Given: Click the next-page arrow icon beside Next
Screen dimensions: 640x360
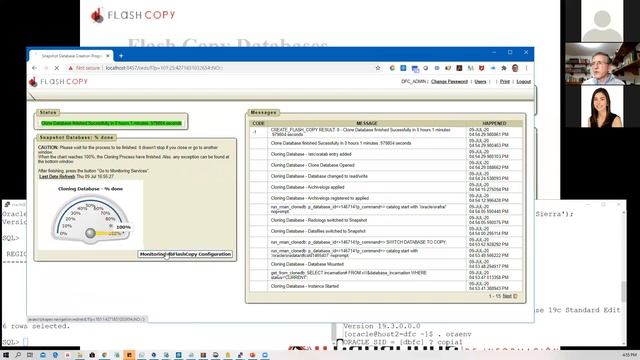Looking at the screenshot, I should (515, 296).
